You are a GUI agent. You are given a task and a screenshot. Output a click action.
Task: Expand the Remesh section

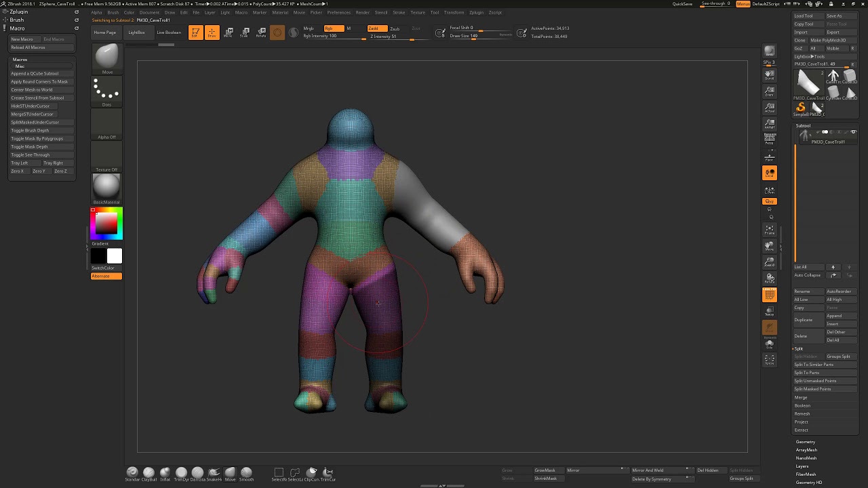pos(802,413)
